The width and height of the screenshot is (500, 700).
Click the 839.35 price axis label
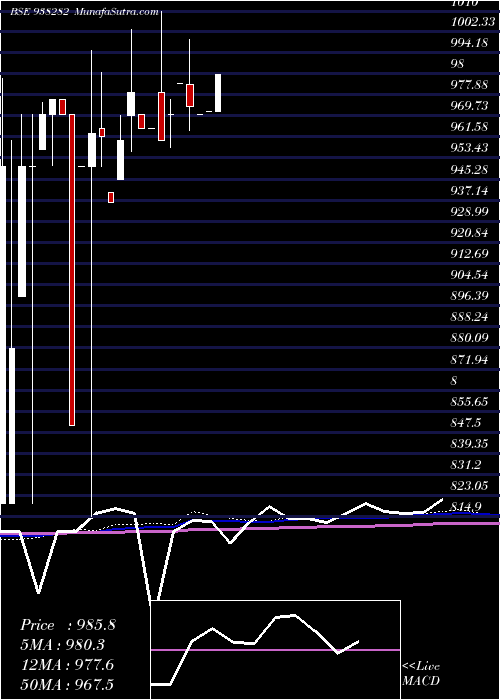[x=470, y=444]
